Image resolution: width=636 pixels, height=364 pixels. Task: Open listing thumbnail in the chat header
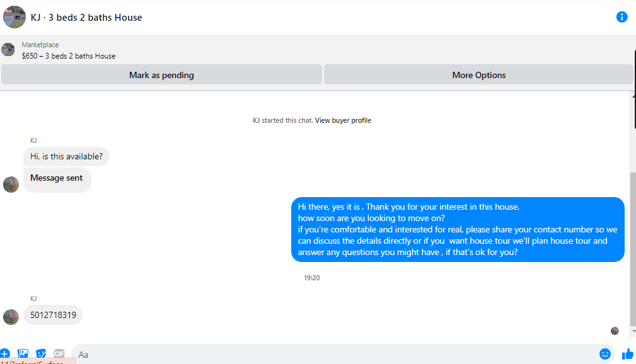pyautogui.click(x=14, y=17)
